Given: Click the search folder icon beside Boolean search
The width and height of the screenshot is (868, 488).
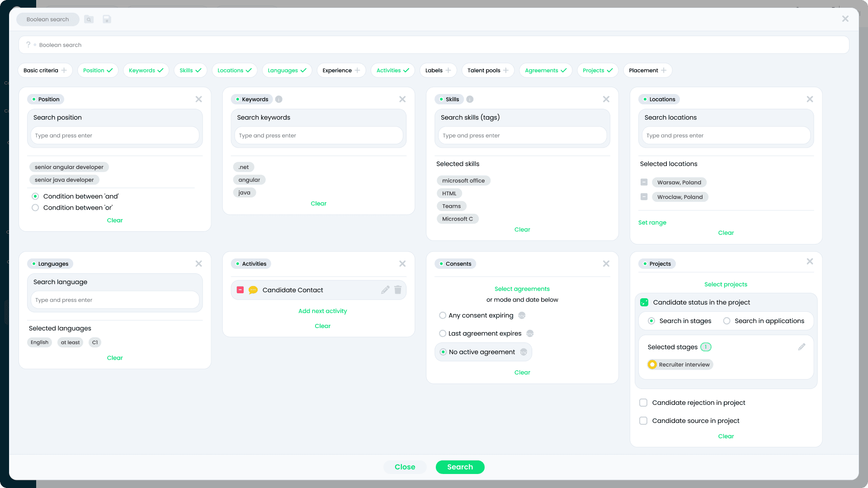Looking at the screenshot, I should click(89, 19).
